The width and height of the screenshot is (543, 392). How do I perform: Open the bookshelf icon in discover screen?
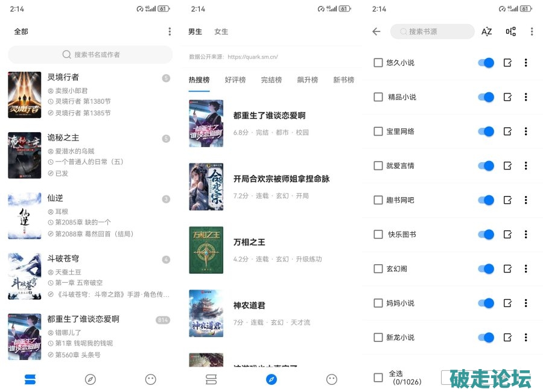(211, 379)
